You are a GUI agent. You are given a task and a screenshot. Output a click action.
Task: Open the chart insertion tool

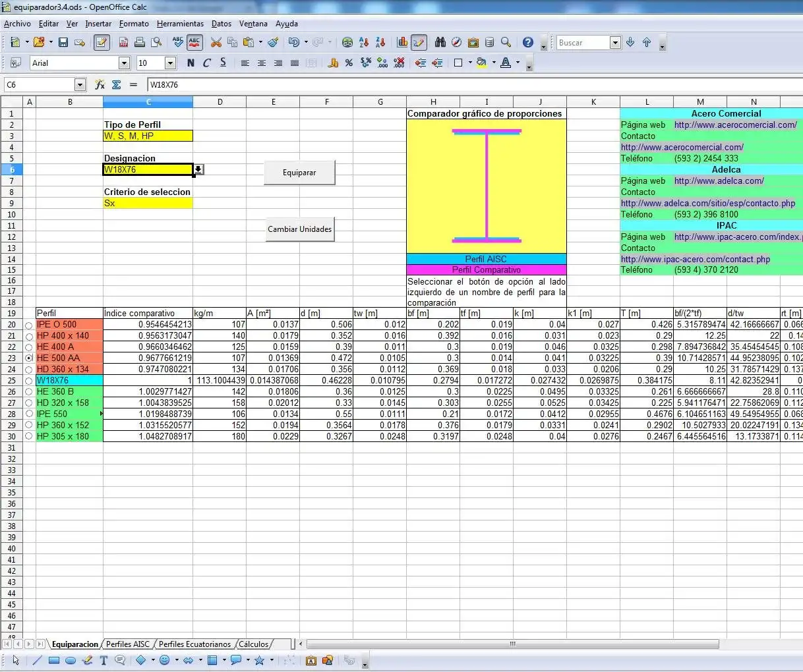(x=403, y=42)
